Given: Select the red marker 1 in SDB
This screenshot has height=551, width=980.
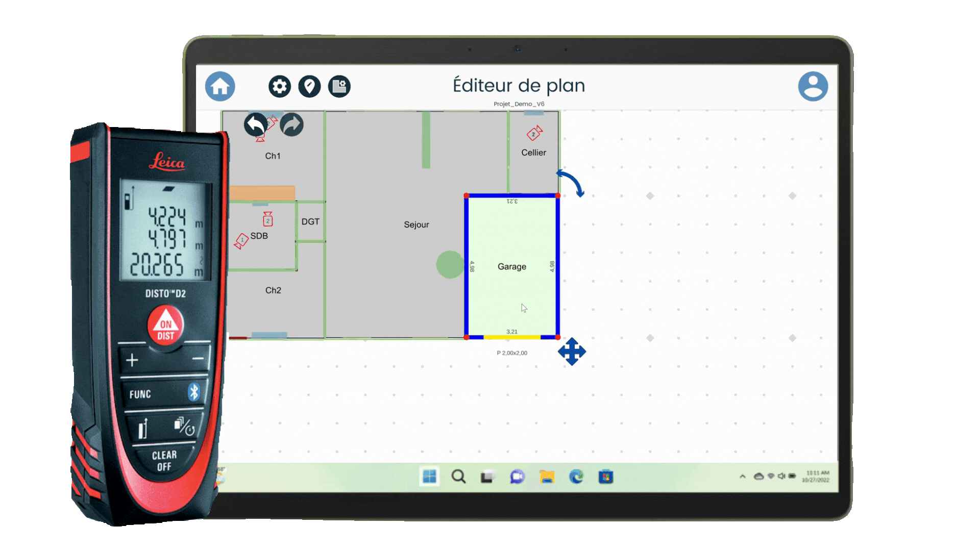Looking at the screenshot, I should (241, 241).
